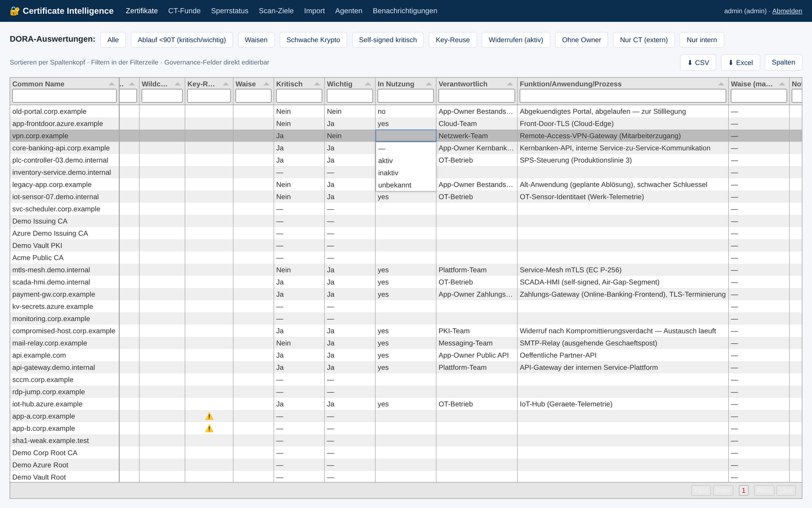Apply 'Ablauf <90T (kritisch/wichtig)' filter
The width and height of the screenshot is (812, 508).
(x=182, y=40)
